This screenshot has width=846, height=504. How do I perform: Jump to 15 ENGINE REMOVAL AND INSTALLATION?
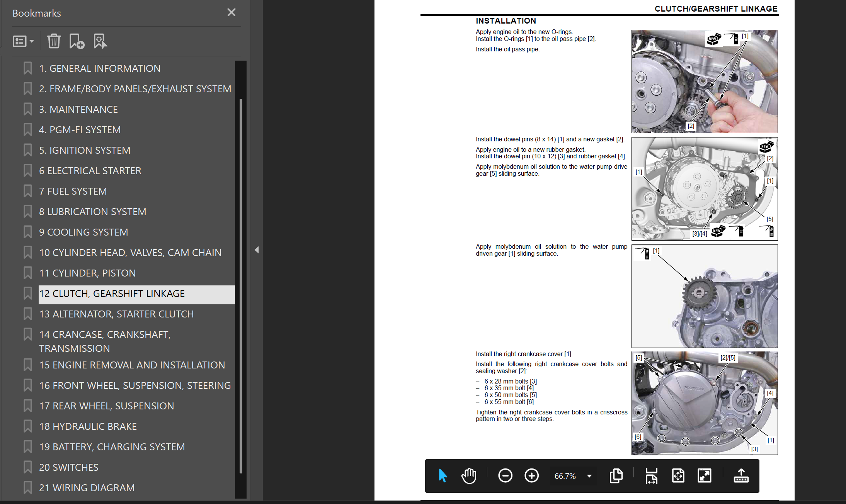[x=132, y=365]
